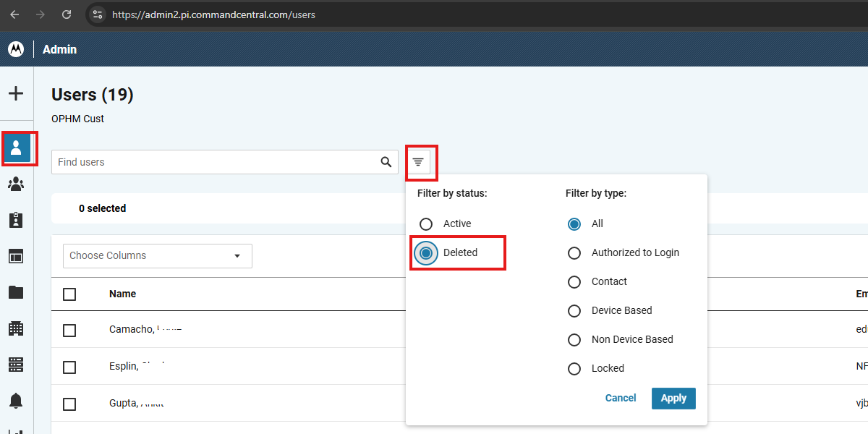Click the filter icon beside search
The image size is (868, 434).
click(x=418, y=162)
